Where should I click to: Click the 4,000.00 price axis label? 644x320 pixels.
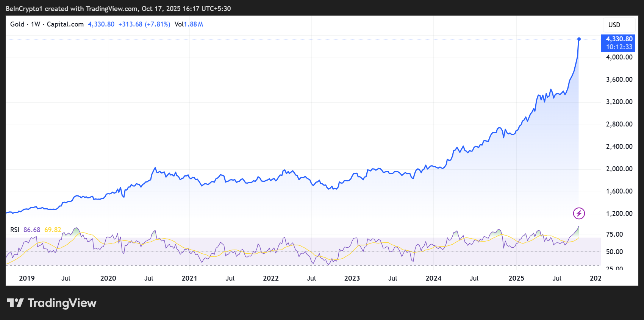(619, 57)
